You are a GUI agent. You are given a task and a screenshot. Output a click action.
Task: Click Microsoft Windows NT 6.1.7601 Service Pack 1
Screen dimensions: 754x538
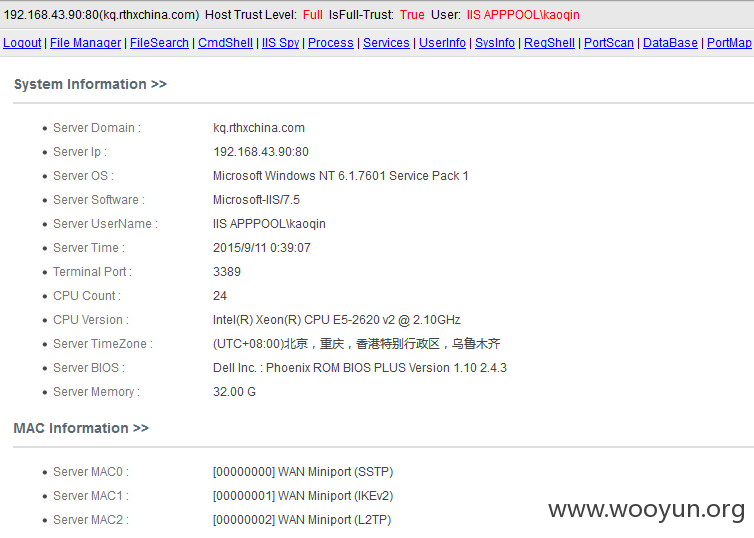click(340, 176)
